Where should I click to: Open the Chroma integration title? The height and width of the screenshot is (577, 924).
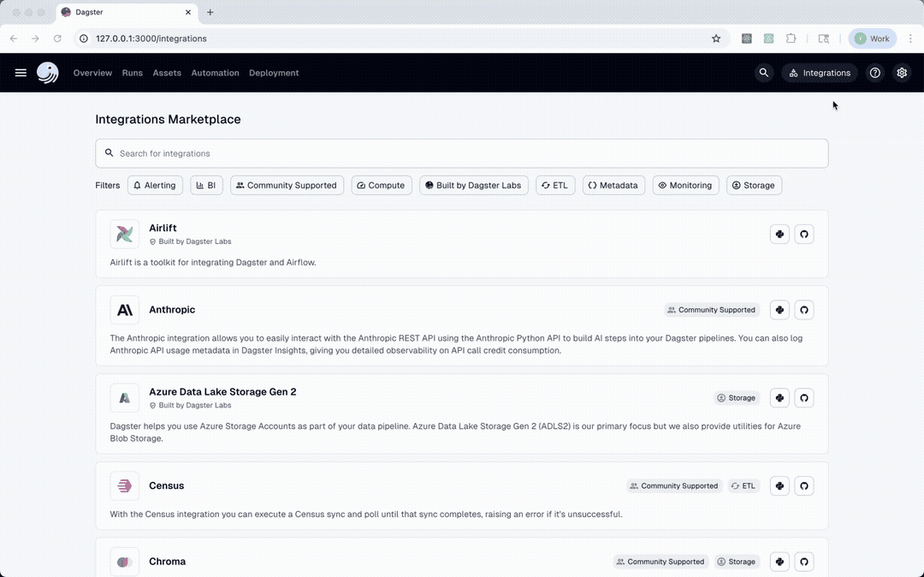pos(168,562)
